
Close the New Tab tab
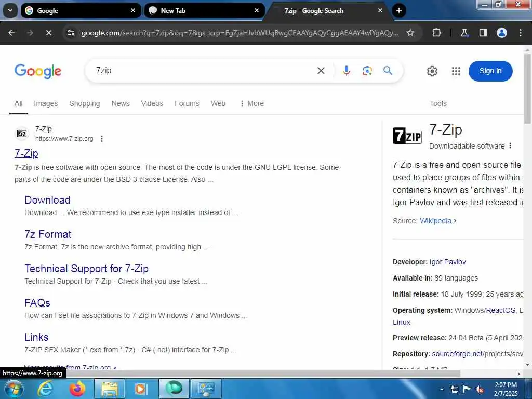[257, 10]
